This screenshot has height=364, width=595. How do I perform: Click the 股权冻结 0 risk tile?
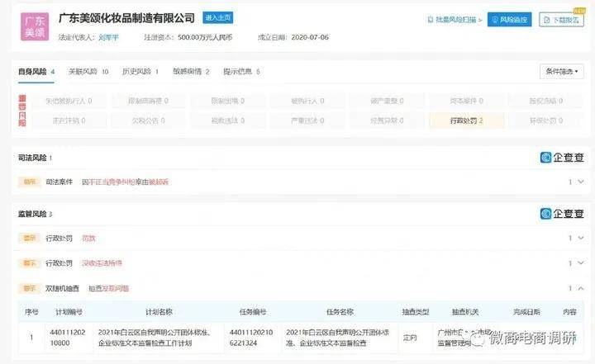click(546, 101)
